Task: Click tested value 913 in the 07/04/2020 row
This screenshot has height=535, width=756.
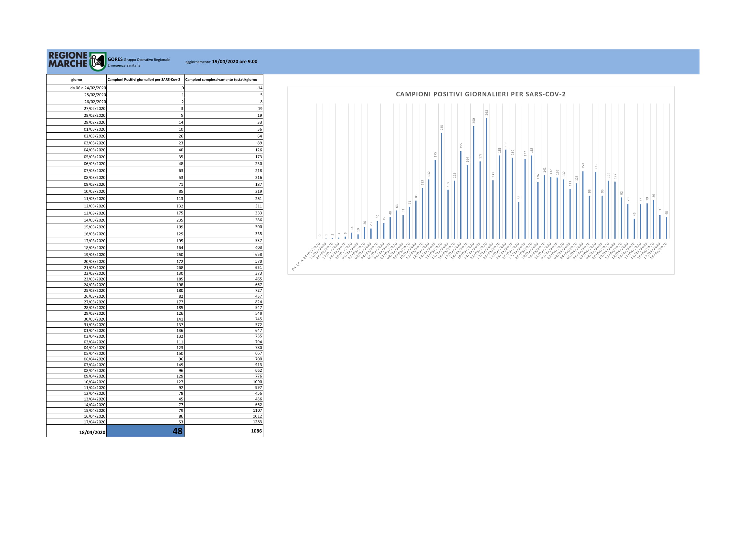Action: pyautogui.click(x=224, y=365)
